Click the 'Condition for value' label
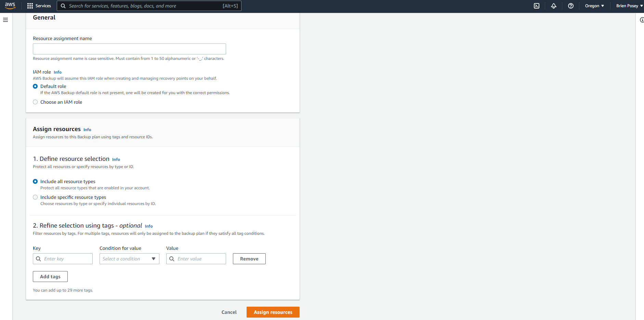The width and height of the screenshot is (644, 320). pyautogui.click(x=120, y=248)
